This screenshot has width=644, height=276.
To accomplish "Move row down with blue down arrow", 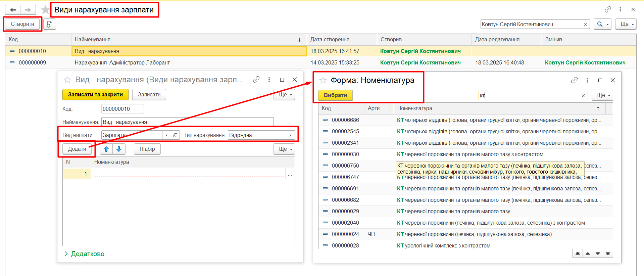I will pos(119,149).
